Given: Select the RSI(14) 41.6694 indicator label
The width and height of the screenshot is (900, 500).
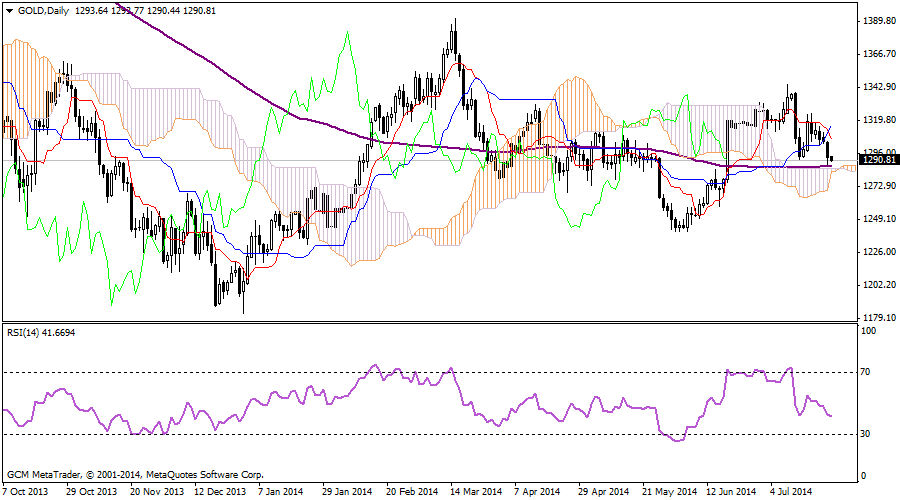Looking at the screenshot, I should coord(41,332).
